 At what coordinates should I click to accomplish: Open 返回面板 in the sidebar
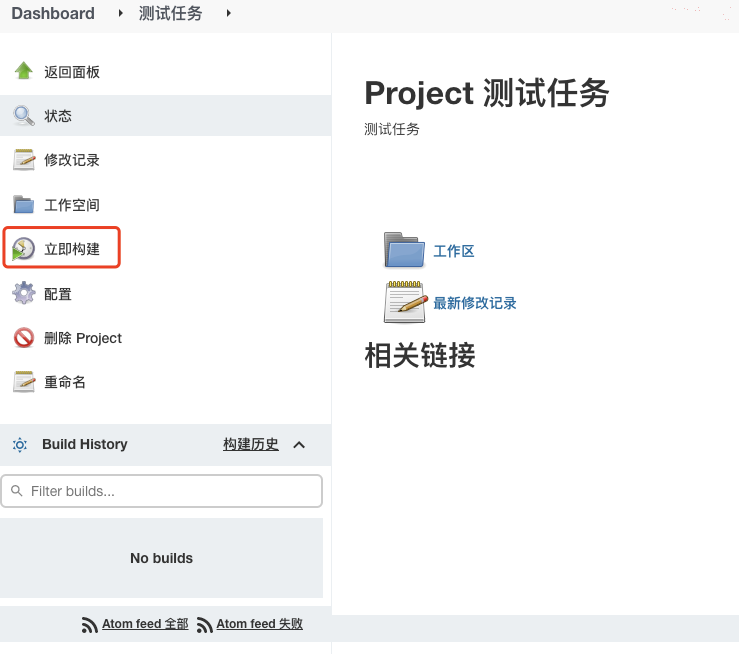coord(72,72)
